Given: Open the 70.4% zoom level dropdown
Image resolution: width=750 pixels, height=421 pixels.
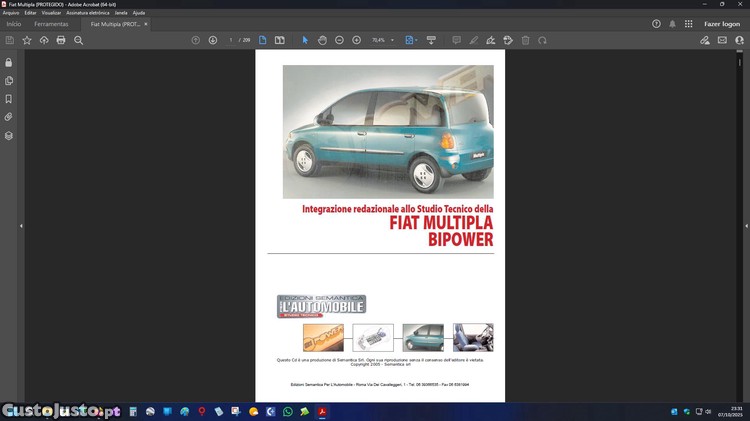Looking at the screenshot, I should (381, 40).
